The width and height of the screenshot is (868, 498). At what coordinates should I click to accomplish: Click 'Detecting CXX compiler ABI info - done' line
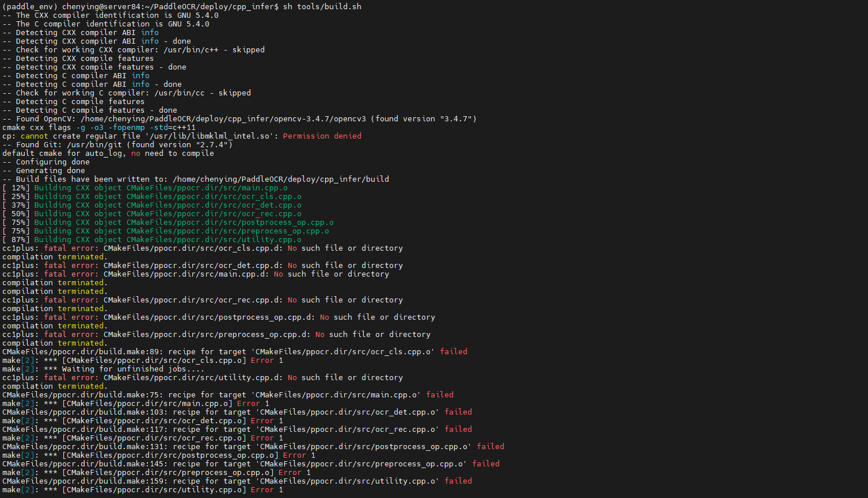coord(97,41)
